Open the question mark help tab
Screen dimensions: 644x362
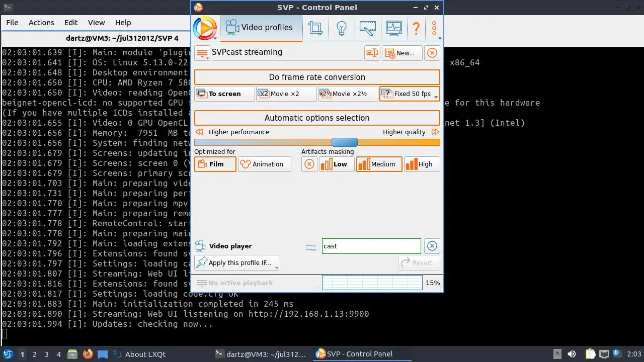(416, 28)
